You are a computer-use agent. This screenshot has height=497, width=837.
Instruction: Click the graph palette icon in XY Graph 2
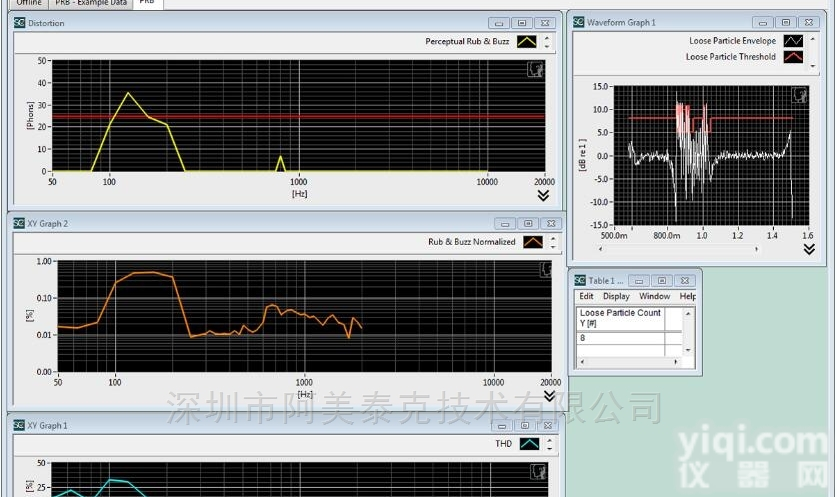pos(545,269)
